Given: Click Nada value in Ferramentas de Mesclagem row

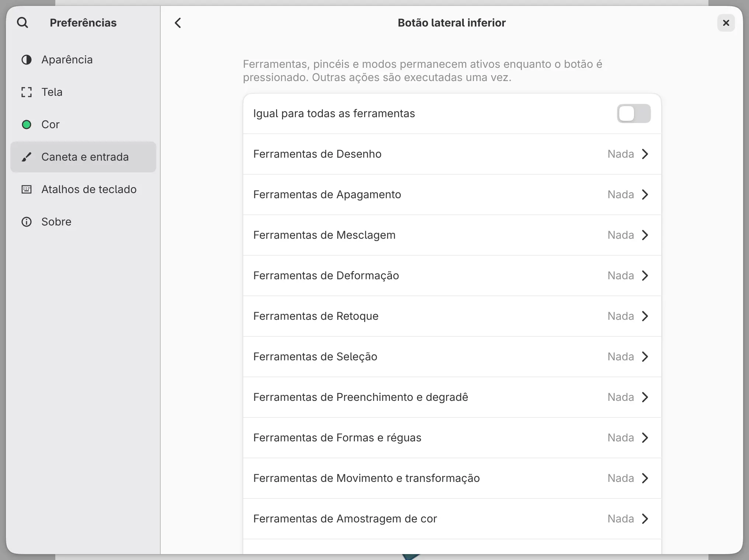Looking at the screenshot, I should click(621, 235).
